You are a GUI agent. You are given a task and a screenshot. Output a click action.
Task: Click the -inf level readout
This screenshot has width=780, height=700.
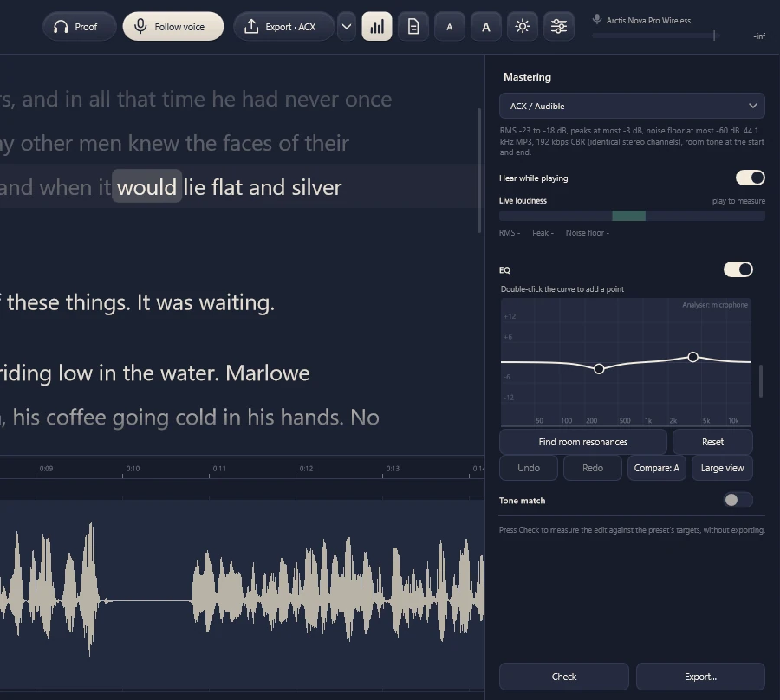click(x=759, y=36)
